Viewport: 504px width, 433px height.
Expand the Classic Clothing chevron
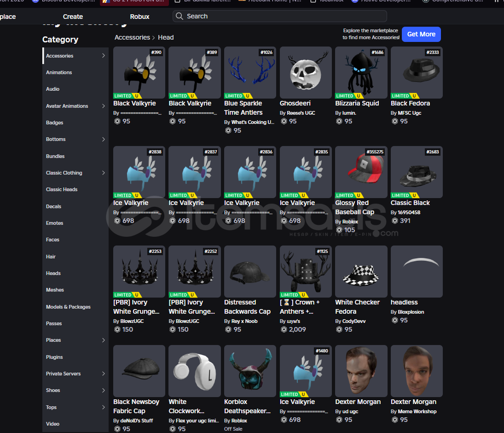[x=103, y=173]
